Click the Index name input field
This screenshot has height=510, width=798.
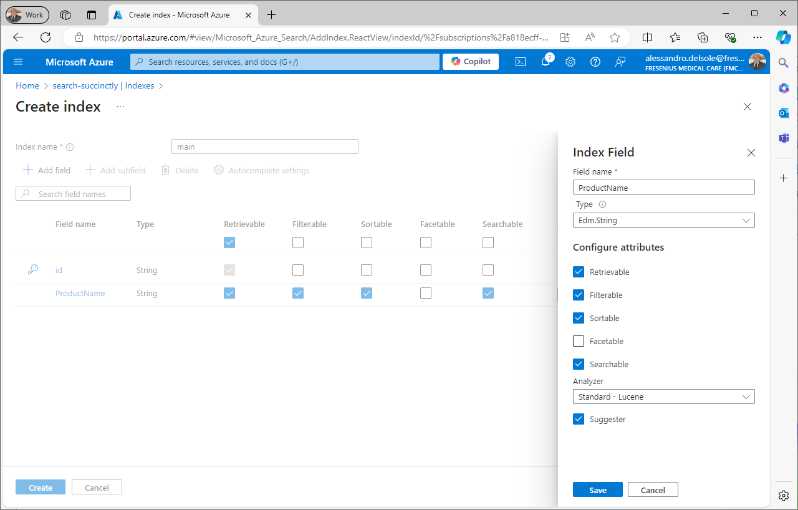pyautogui.click(x=265, y=147)
